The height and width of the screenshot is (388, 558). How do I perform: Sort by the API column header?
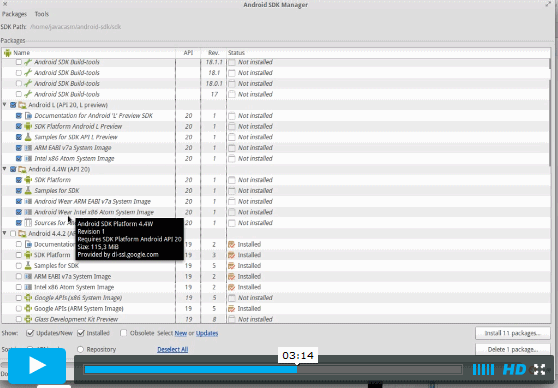pyautogui.click(x=188, y=53)
